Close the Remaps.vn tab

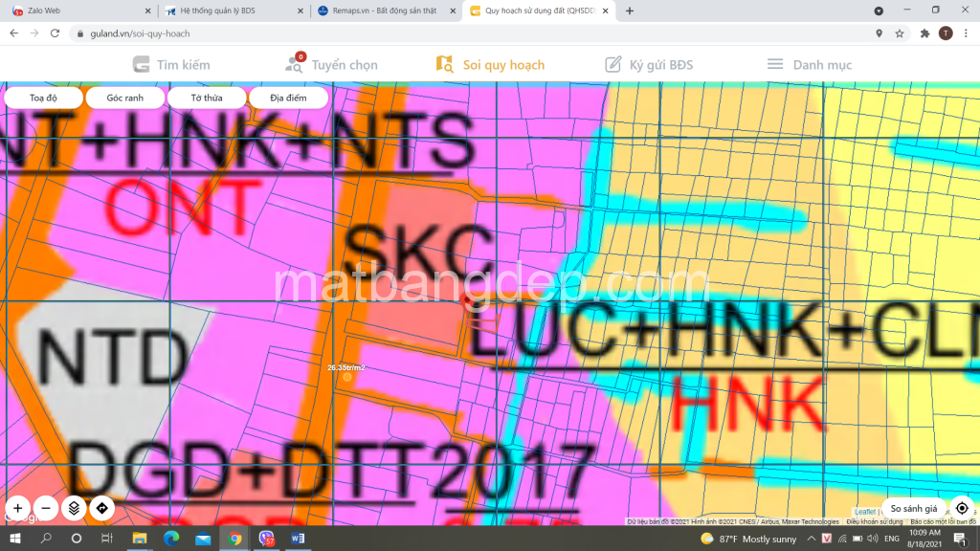click(x=453, y=11)
